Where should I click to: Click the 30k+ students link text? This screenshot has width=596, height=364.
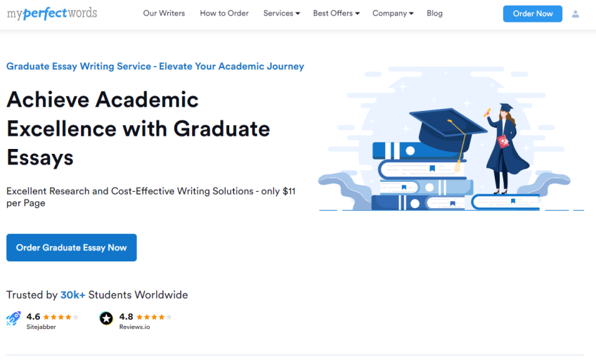coord(73,295)
